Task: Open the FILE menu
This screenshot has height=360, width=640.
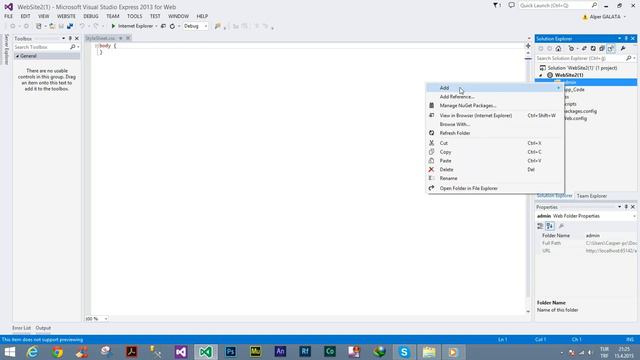Action: [x=9, y=16]
